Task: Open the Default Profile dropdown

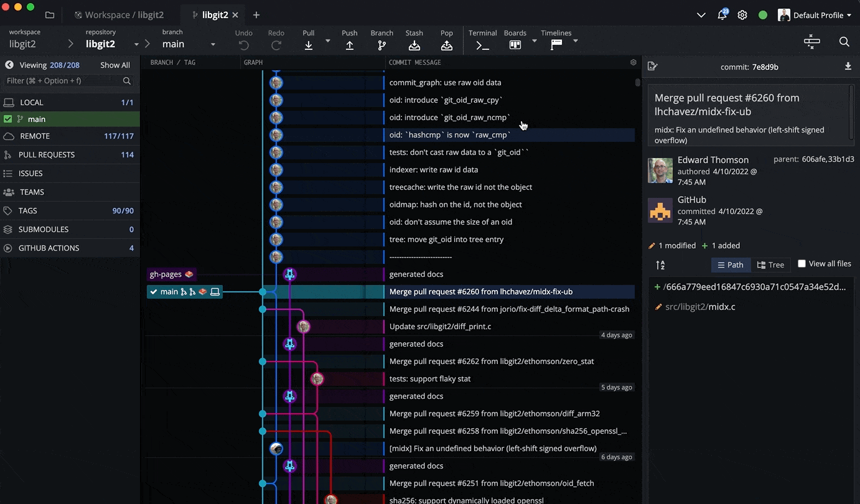Action: (815, 15)
